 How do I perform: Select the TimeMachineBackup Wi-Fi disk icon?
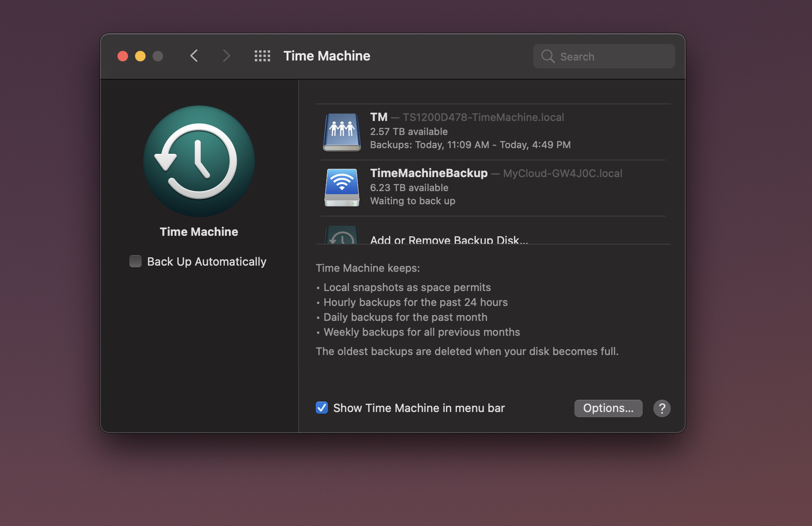tap(342, 188)
